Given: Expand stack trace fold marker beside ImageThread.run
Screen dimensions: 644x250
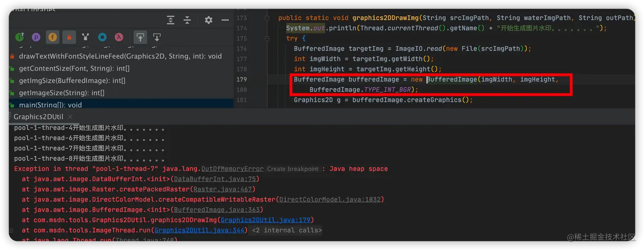Looking at the screenshot, I should coord(11,230).
